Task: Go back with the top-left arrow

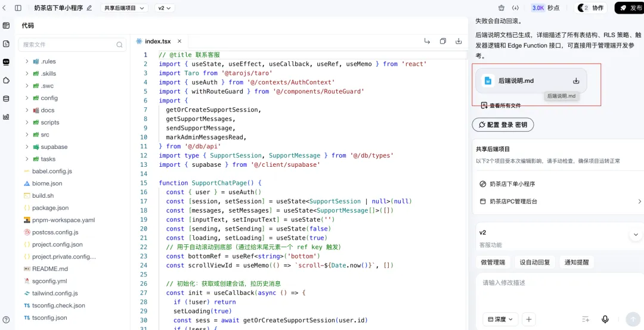Action: (x=4, y=8)
